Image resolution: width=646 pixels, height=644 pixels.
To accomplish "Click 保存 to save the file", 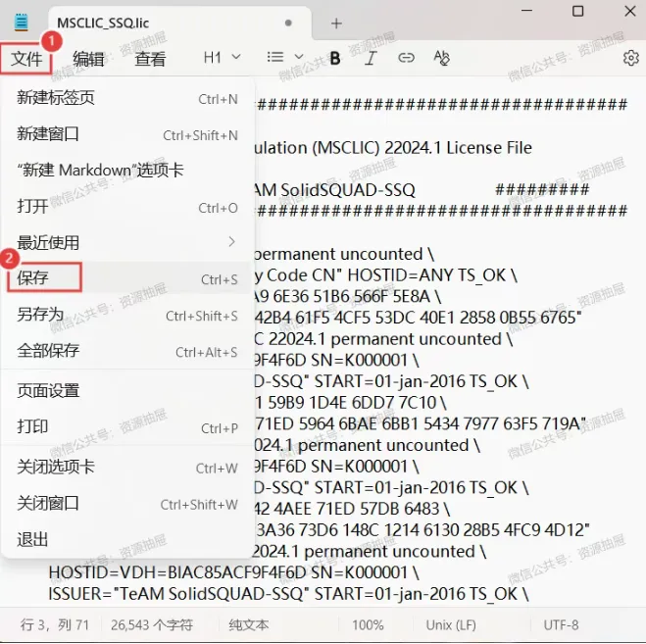I will click(126, 277).
